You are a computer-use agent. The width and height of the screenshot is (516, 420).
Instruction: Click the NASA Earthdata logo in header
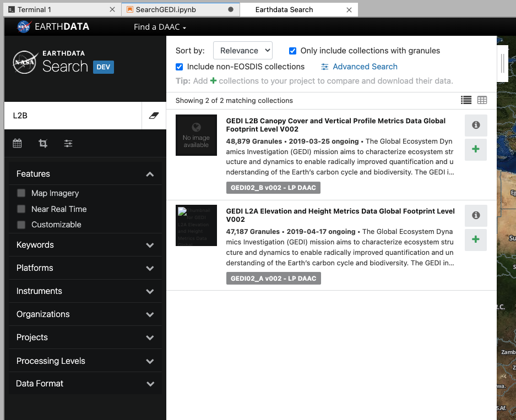click(53, 26)
